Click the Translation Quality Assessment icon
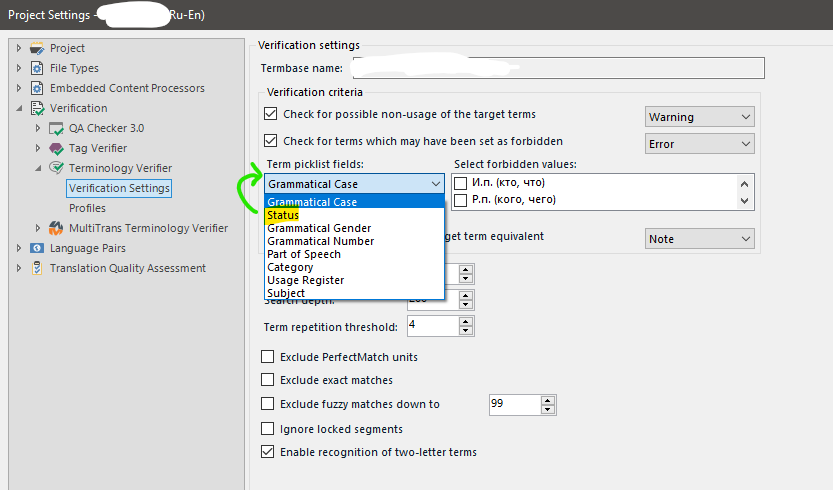The image size is (833, 490). tap(37, 268)
